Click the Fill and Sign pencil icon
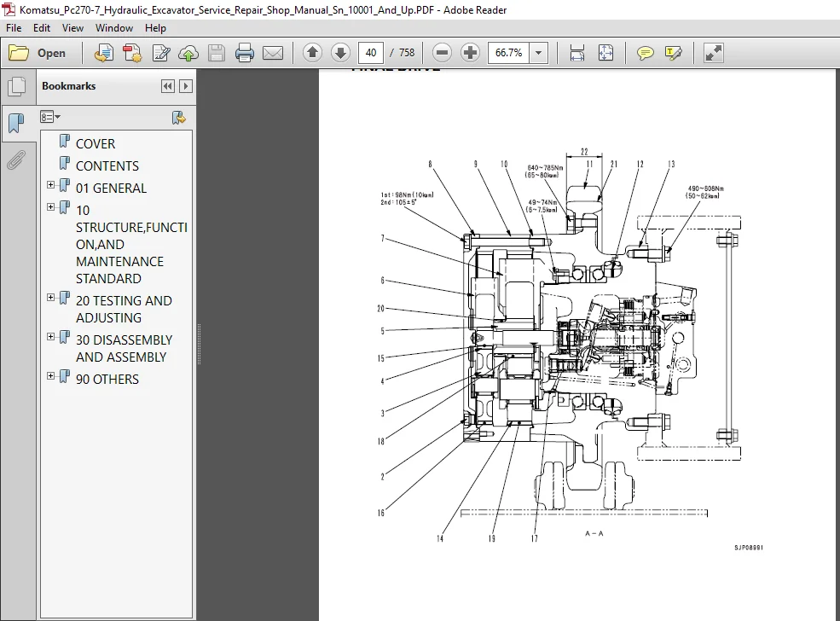 tap(160, 53)
